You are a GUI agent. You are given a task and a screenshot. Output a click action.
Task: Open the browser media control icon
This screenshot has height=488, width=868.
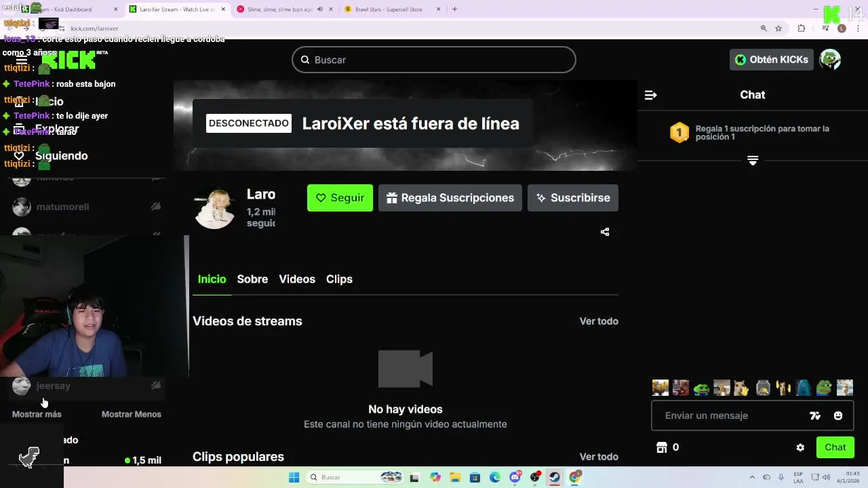tap(825, 28)
